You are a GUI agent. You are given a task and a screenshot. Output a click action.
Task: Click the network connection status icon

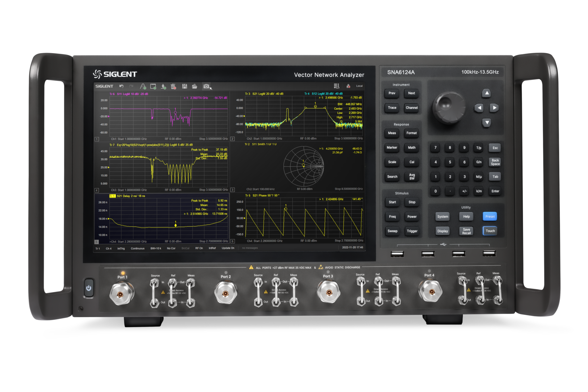[x=348, y=86]
